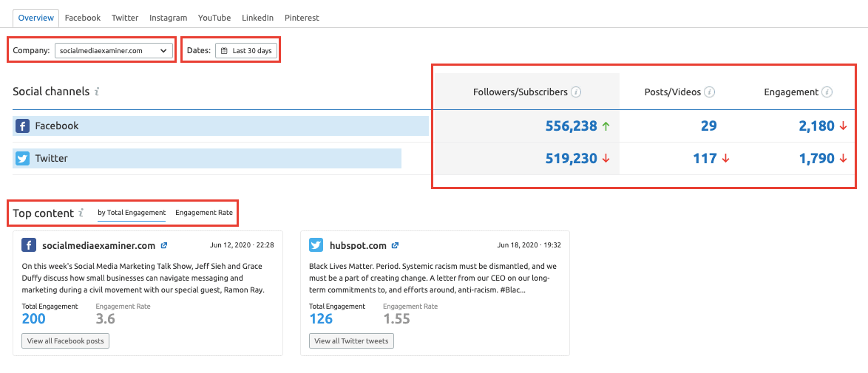The width and height of the screenshot is (868, 373).
Task: Open external link icon beside hubspot.com post
Action: click(x=395, y=246)
